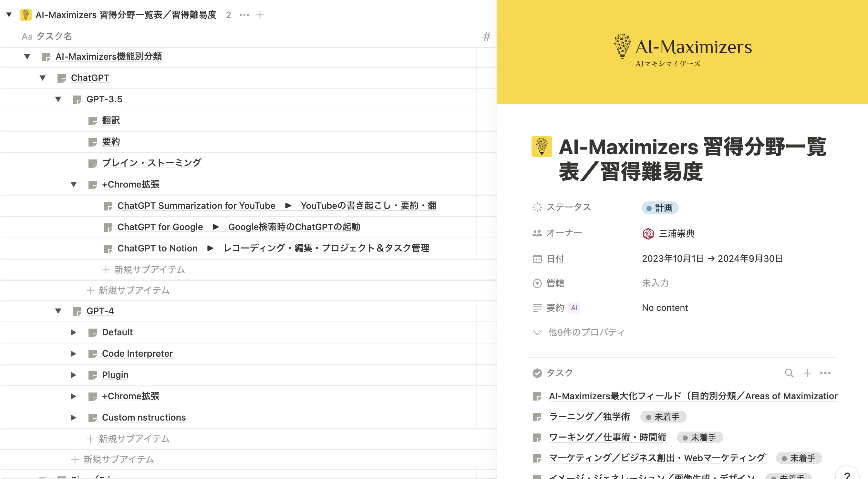Click owner avatar of 三浦崇典
868x479 pixels.
tap(648, 233)
